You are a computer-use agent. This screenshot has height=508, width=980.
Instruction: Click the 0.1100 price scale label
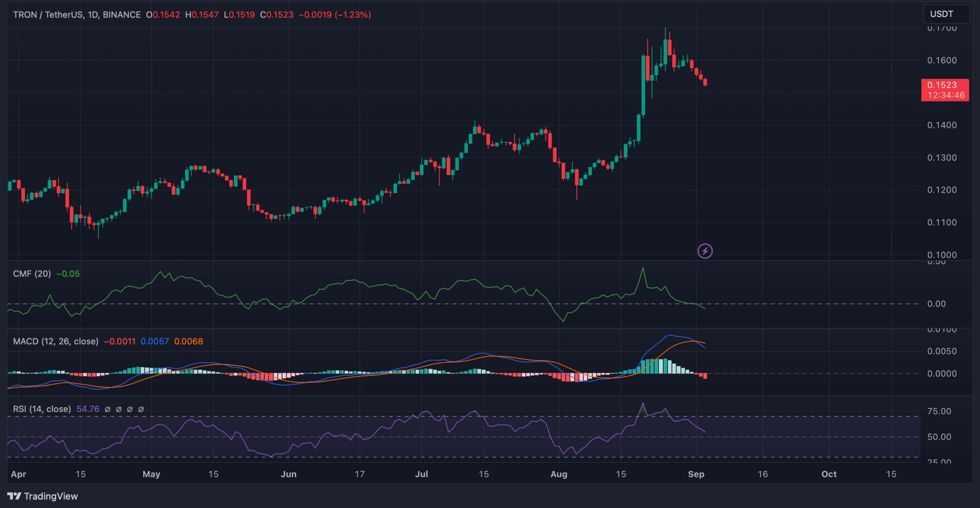[942, 222]
